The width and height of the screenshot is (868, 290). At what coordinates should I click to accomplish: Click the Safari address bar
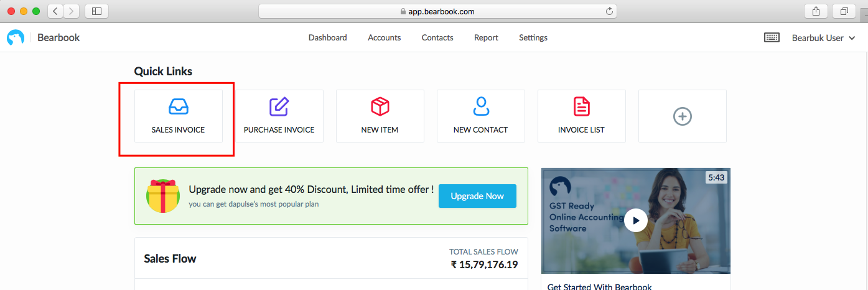(437, 11)
